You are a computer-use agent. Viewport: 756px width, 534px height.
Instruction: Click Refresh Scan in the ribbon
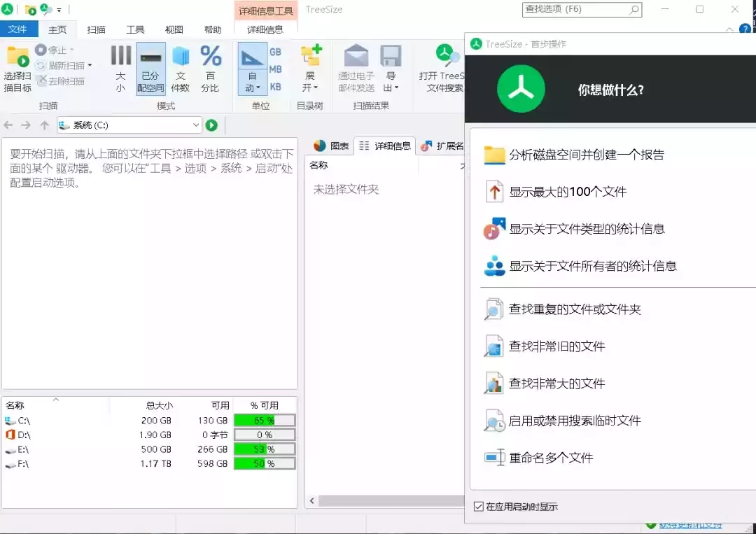coord(61,66)
